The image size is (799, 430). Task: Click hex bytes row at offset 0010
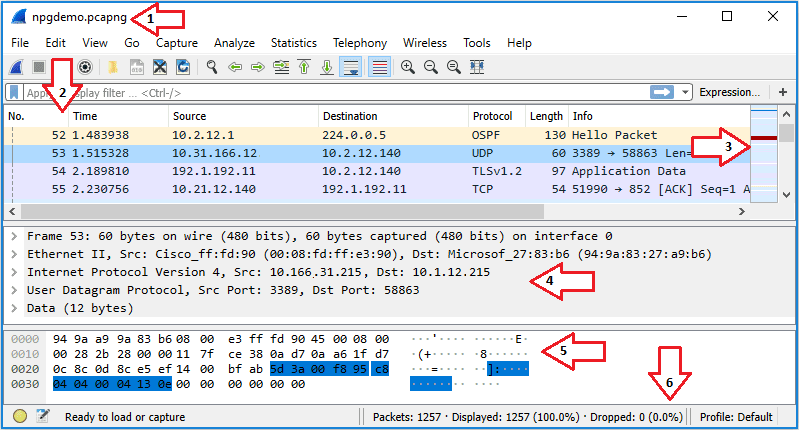(x=221, y=354)
